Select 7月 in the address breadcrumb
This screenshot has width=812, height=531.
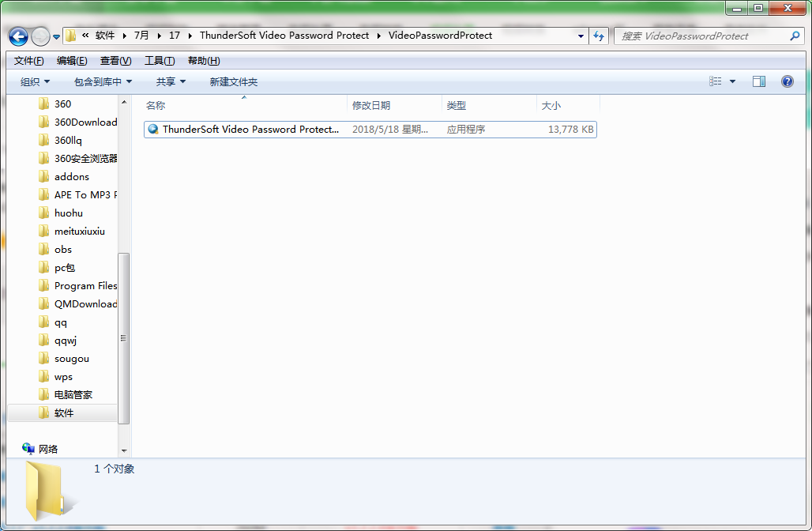(x=141, y=36)
